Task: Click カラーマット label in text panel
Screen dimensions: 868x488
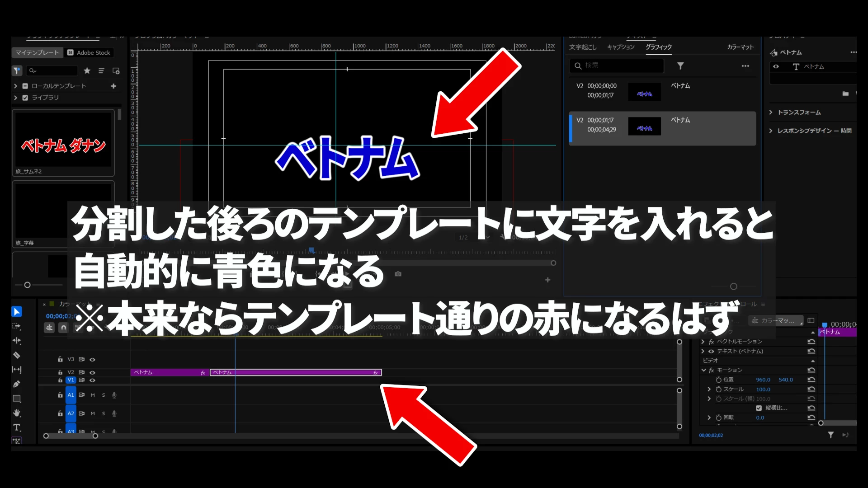Action: 741,47
